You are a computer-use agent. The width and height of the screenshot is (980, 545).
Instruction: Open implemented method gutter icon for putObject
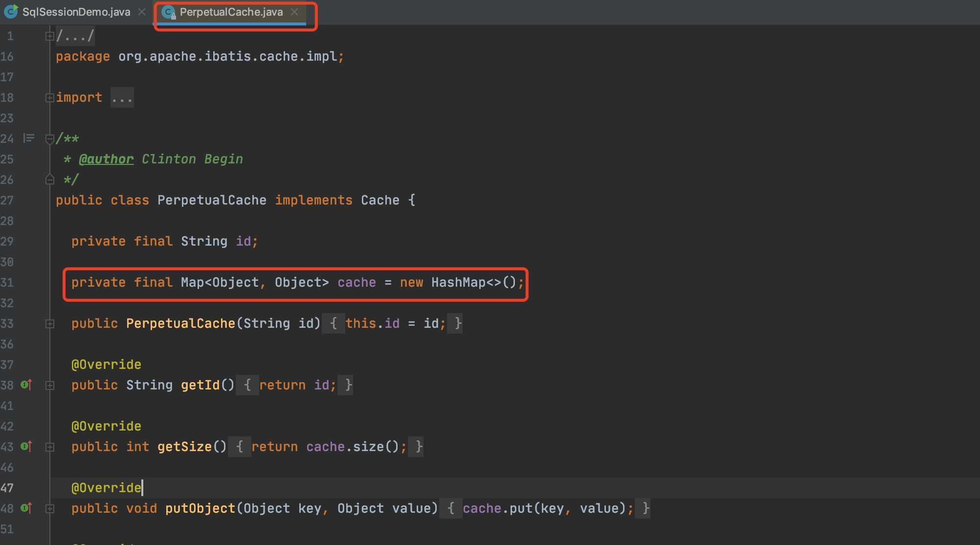click(x=26, y=508)
